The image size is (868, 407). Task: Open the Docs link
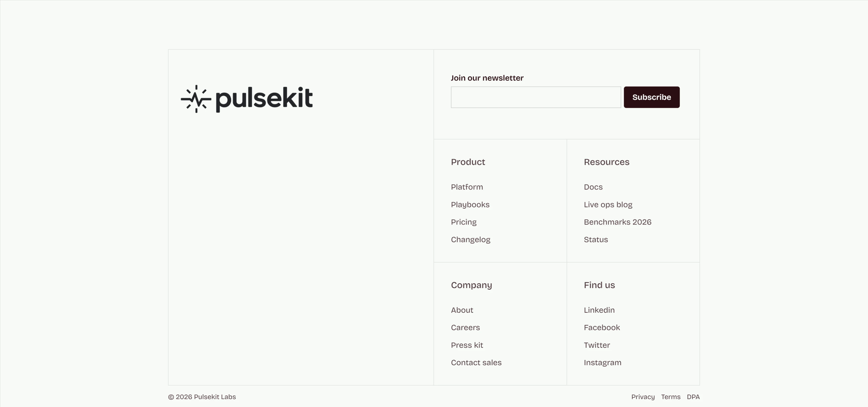point(593,187)
